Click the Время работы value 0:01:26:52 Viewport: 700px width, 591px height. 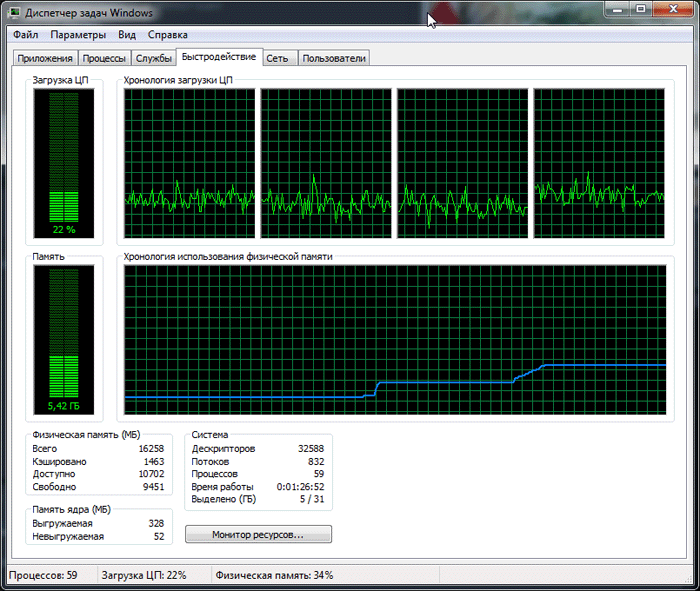[x=300, y=487]
